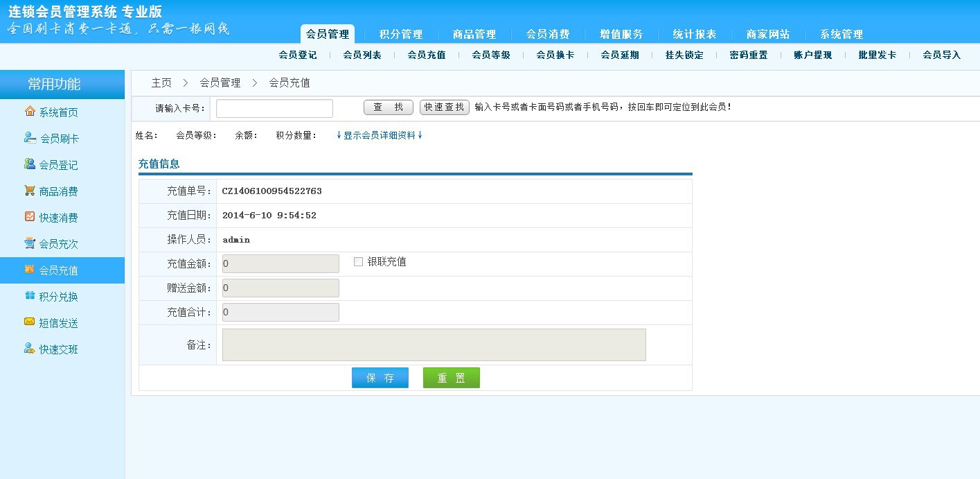
Task: Open 会员充次 sidebar link
Action: click(x=59, y=244)
